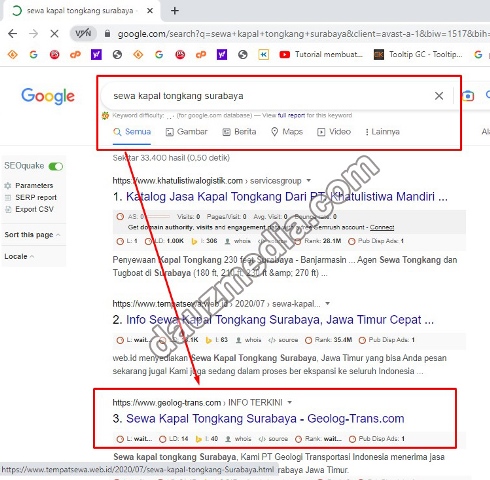This screenshot has width=490, height=480.
Task: Open search by image camera icon
Action: 468,96
